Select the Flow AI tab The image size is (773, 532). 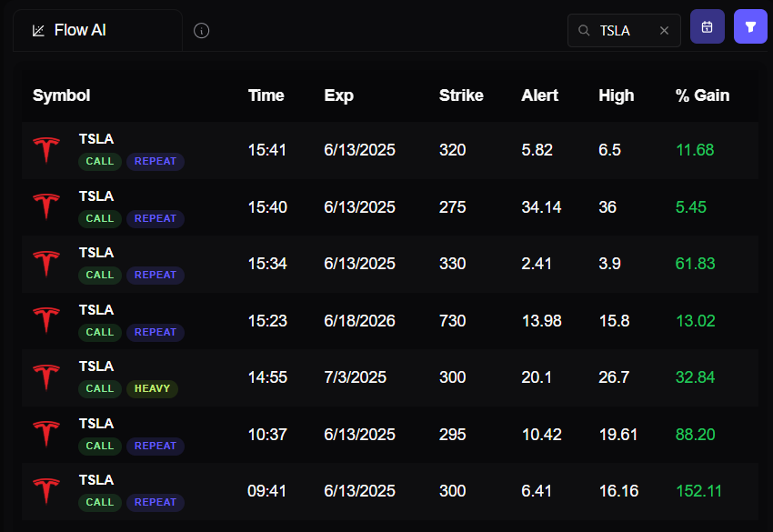point(97,30)
